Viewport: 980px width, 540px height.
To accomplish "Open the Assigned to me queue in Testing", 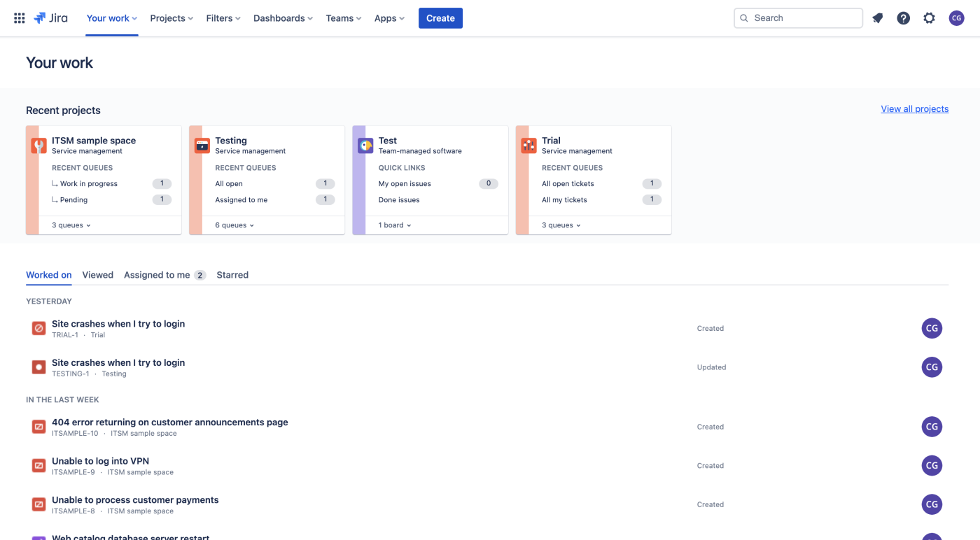I will pos(241,200).
